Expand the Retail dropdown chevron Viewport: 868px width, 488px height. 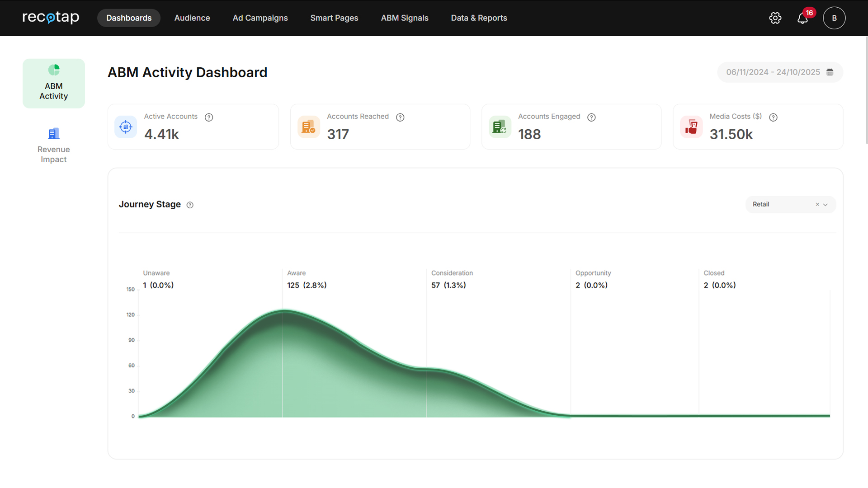click(x=826, y=205)
